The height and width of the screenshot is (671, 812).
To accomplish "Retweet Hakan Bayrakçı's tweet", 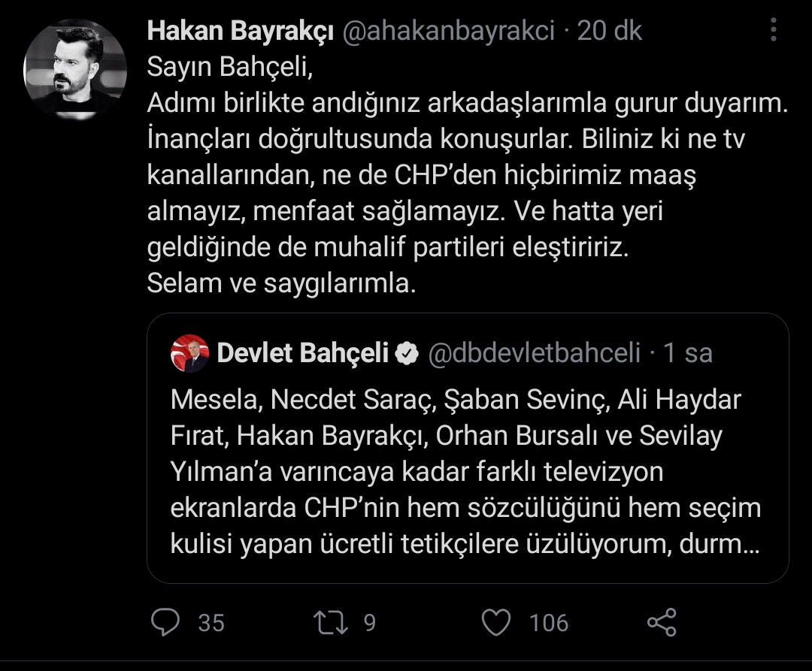I will click(x=329, y=623).
